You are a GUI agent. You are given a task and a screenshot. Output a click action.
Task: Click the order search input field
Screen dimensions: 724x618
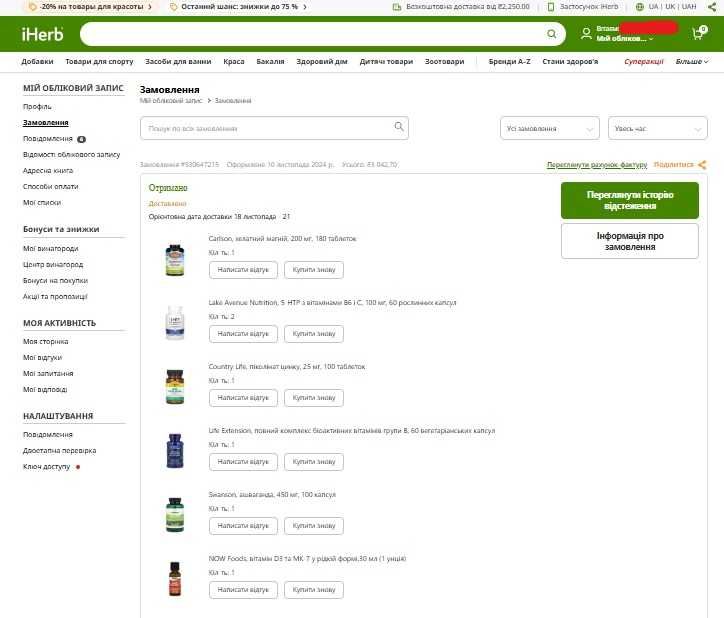(274, 128)
